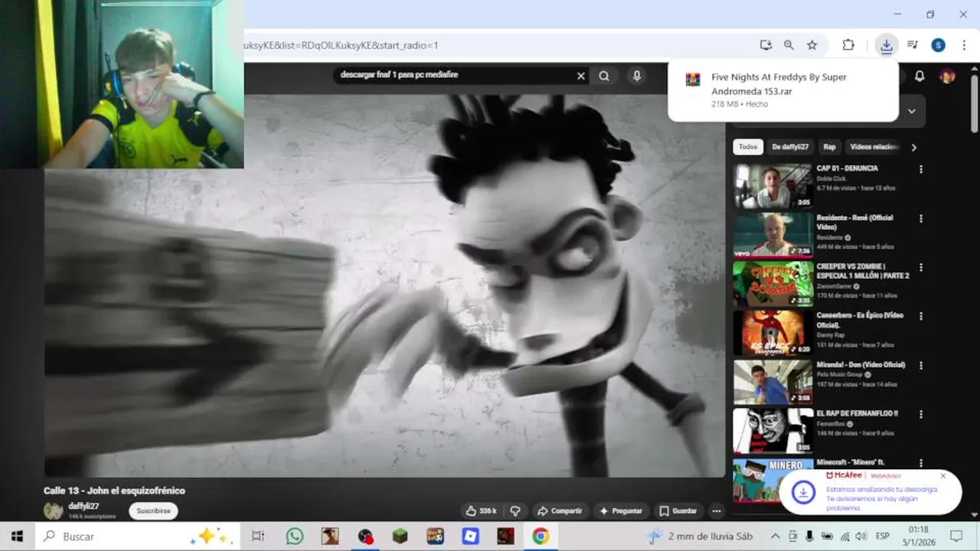Open CAP 01 - DENUNCIA video thumbnail
This screenshot has height=551, width=980.
[x=773, y=186]
